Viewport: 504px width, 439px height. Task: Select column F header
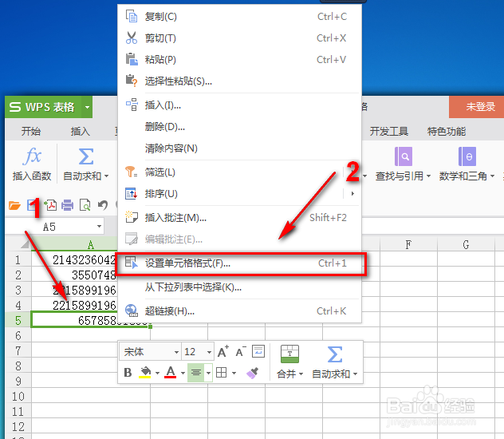[408, 245]
